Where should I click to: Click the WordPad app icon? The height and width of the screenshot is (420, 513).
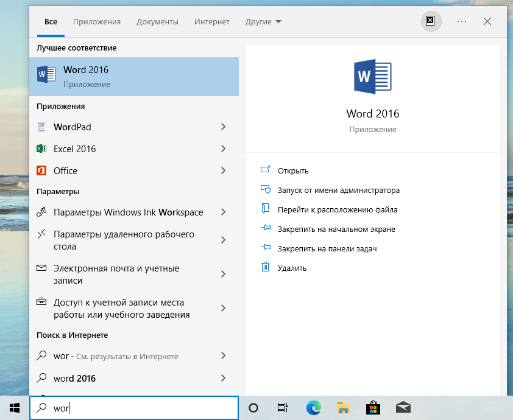click(41, 127)
